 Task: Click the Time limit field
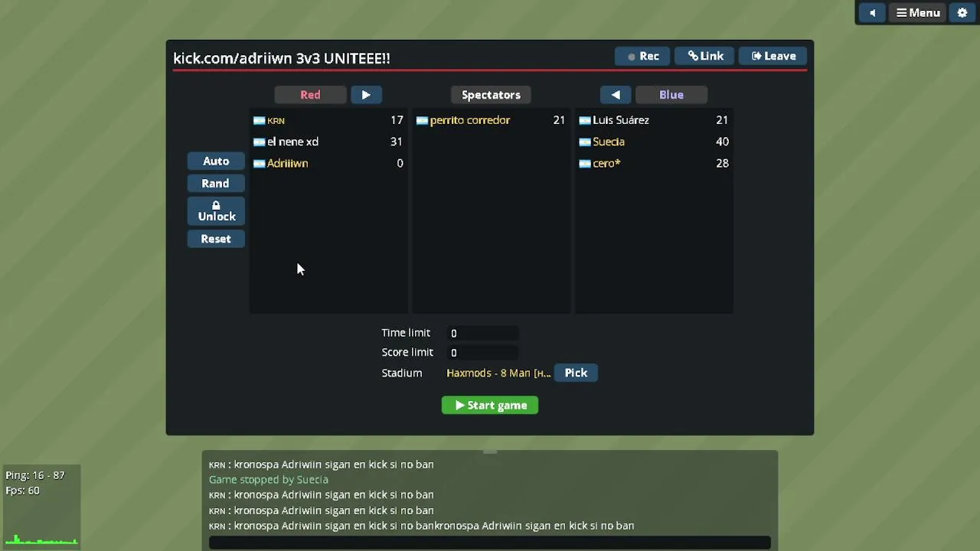tap(483, 333)
